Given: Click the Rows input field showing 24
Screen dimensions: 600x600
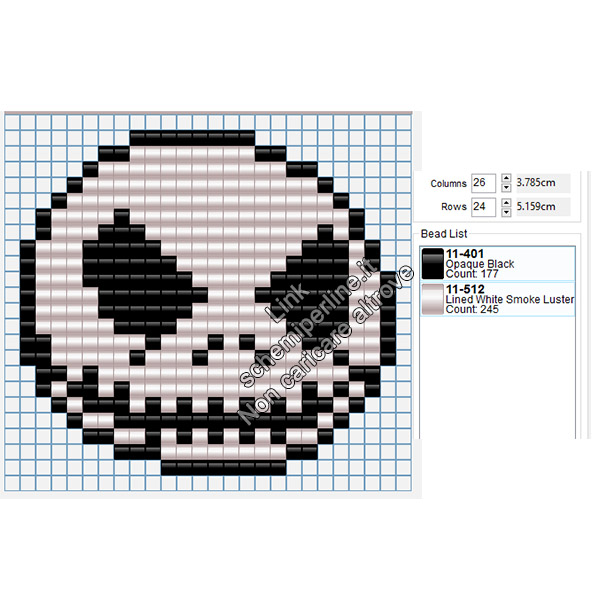Looking at the screenshot, I should [x=483, y=207].
